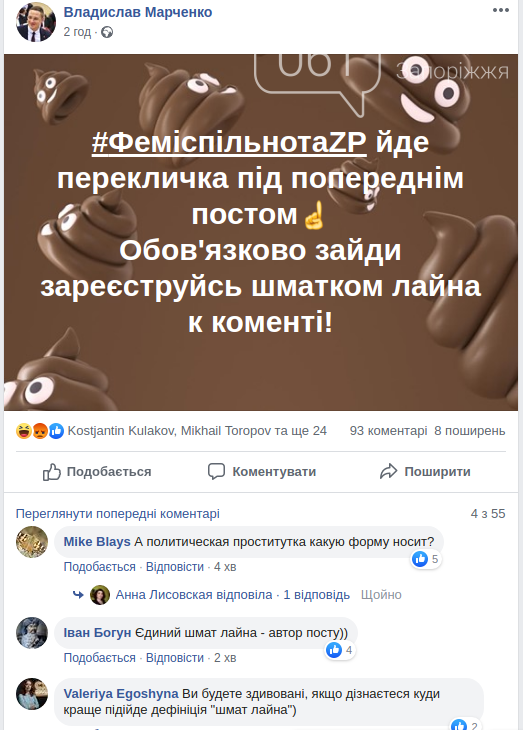This screenshot has width=523, height=730.
Task: Like Mike Blays comment via Подобається
Action: (x=100, y=567)
